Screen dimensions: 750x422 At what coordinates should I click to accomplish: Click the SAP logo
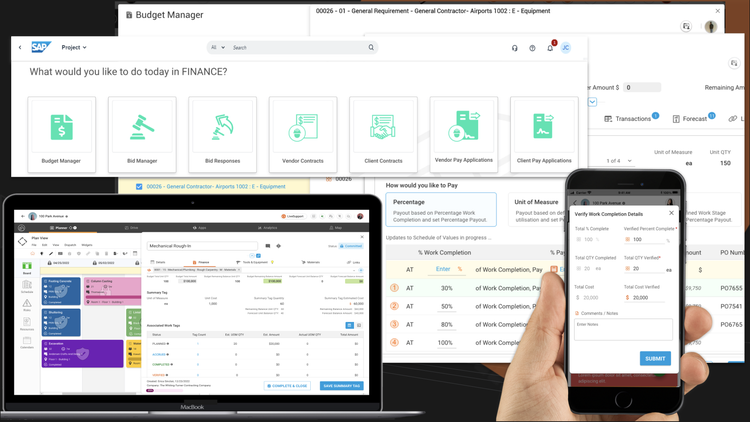click(41, 47)
